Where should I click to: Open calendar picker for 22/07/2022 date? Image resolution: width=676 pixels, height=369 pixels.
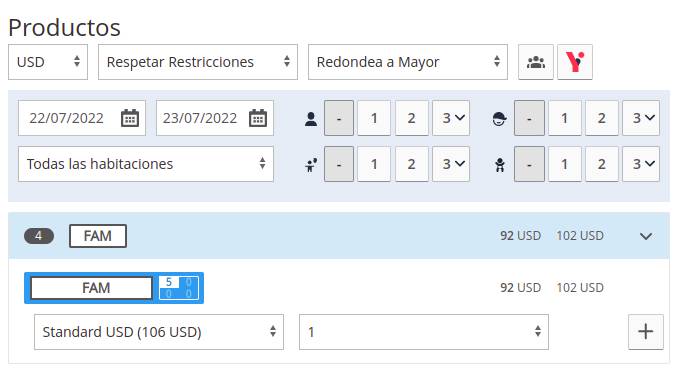point(129,118)
